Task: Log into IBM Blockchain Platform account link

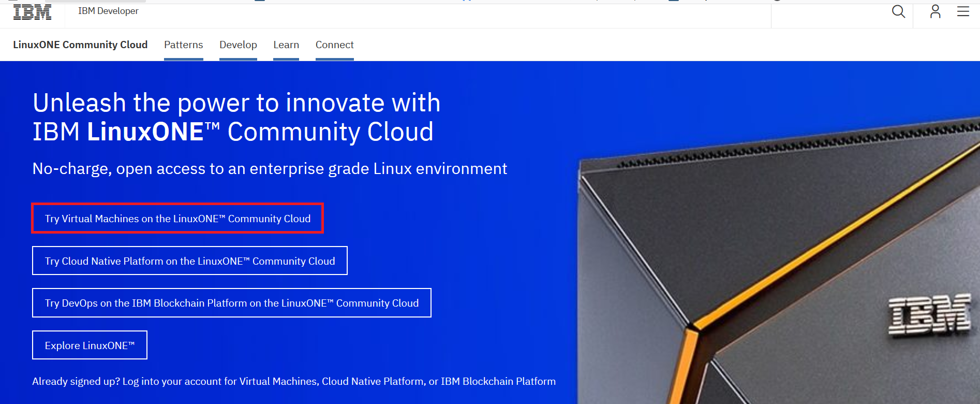Action: click(498, 382)
